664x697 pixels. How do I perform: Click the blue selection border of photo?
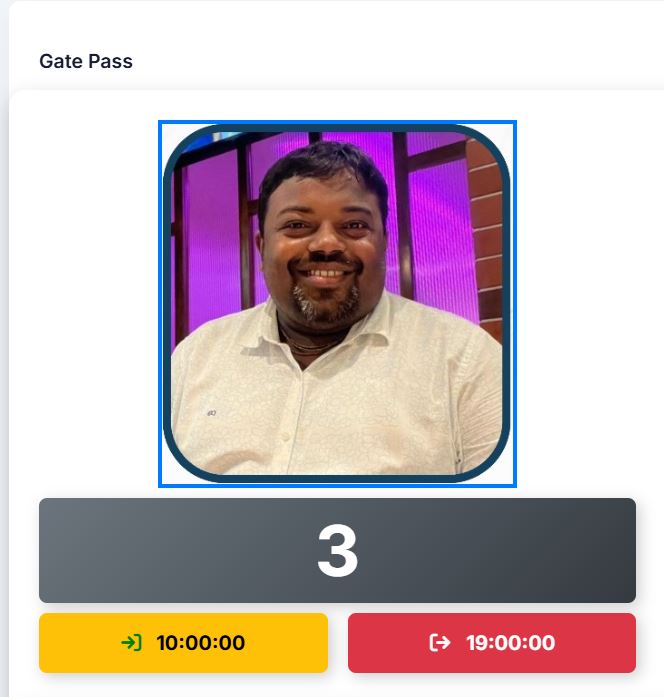[337, 122]
